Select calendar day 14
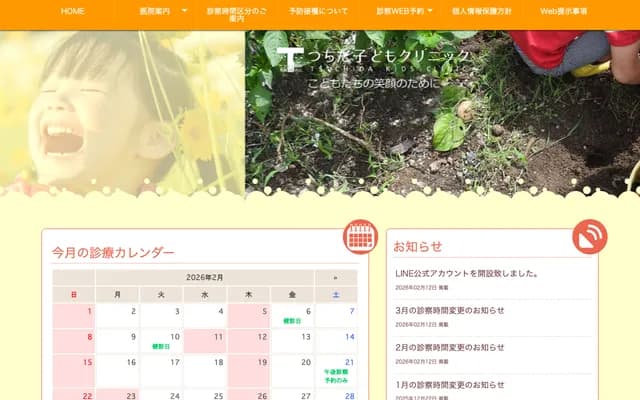This screenshot has height=400, width=640. (336, 342)
